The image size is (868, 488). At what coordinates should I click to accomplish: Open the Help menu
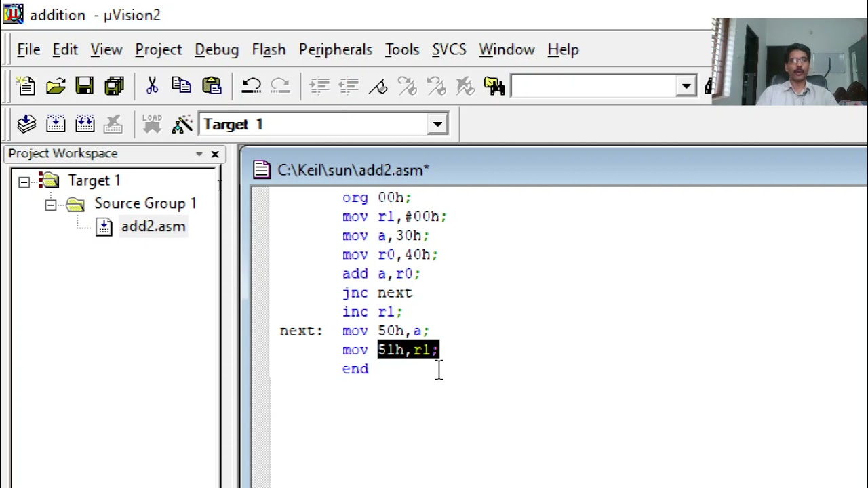[x=563, y=49]
